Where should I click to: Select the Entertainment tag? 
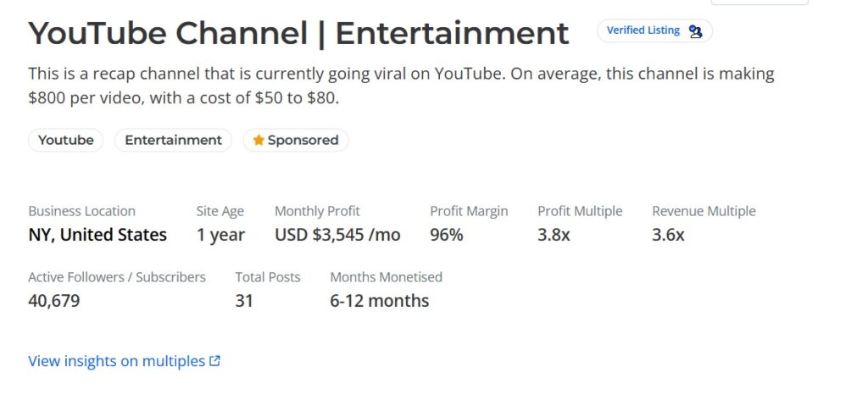click(173, 140)
